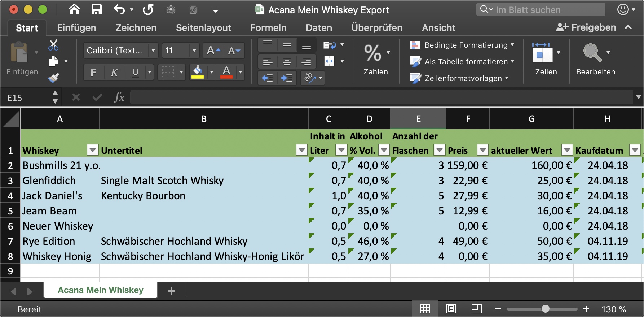Apply the fill color paint bucket
Screen dimensions: 644x317
point(198,72)
